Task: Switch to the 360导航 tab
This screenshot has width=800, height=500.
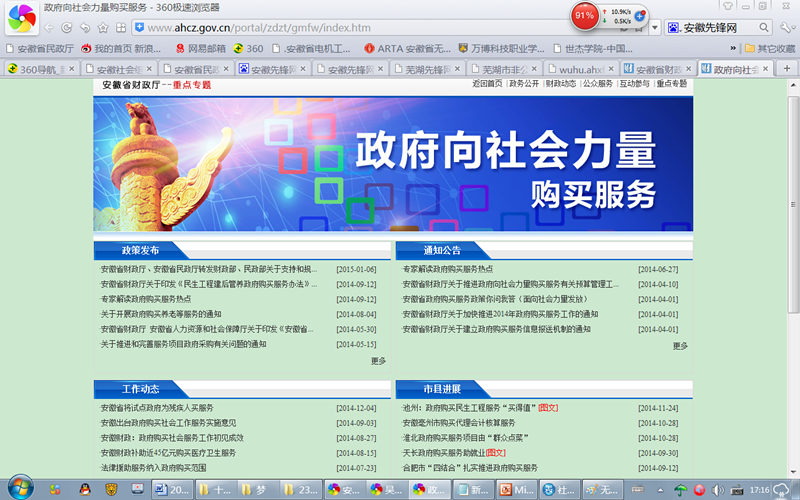Action: (x=40, y=69)
